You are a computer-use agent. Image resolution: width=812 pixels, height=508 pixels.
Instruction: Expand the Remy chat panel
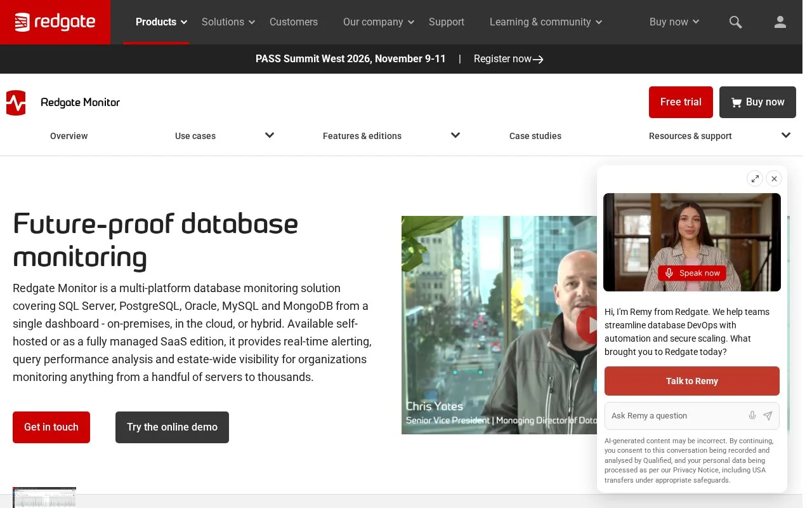click(755, 178)
